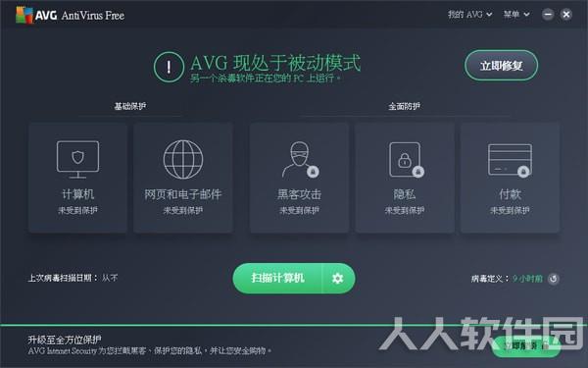Open scan settings gear icon

coord(337,279)
